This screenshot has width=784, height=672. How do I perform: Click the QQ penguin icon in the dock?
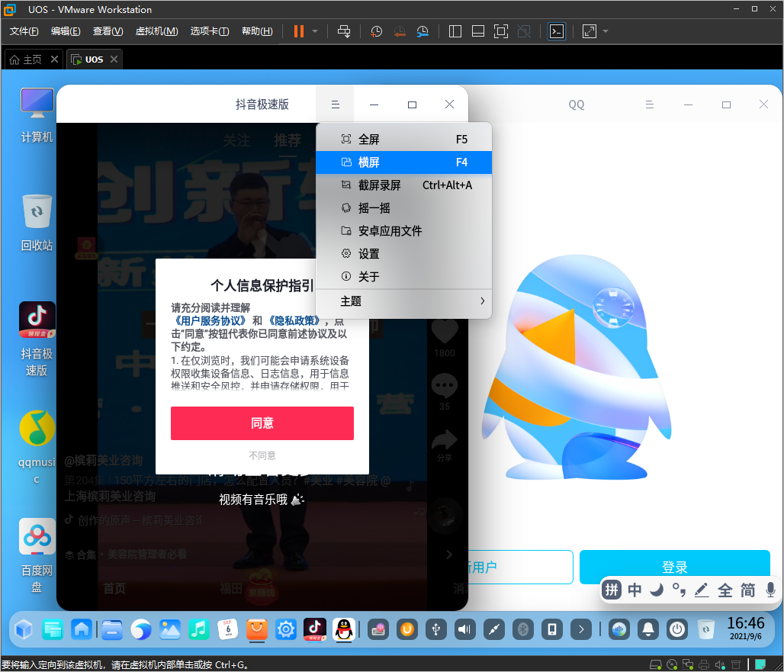[344, 629]
